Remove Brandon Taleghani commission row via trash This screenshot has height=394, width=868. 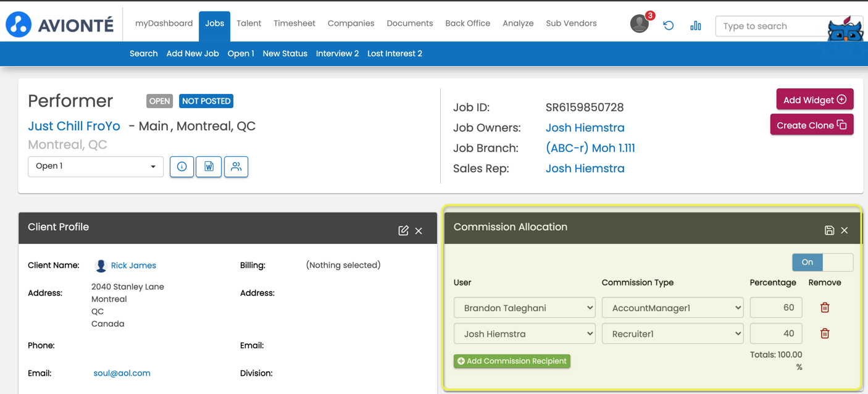824,308
